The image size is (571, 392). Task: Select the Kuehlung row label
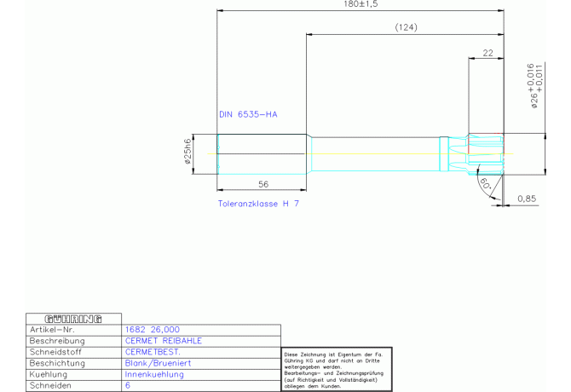pyautogui.click(x=49, y=374)
